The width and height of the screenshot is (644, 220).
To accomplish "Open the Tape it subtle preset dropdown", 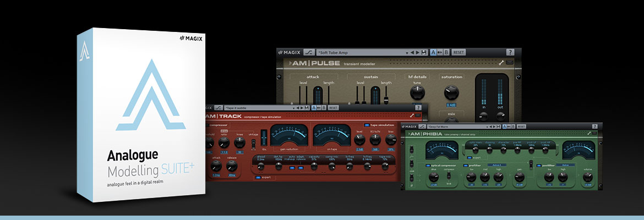I will pyautogui.click(x=294, y=108).
